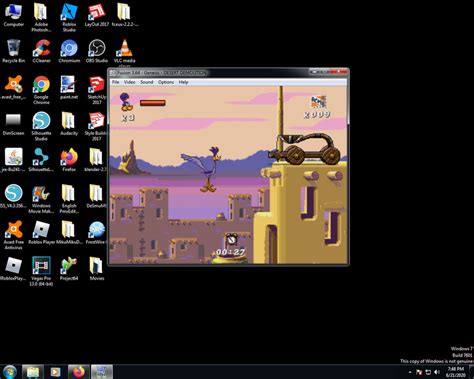474x379 pixels.
Task: Click inside the Fusion game display
Action: click(228, 175)
